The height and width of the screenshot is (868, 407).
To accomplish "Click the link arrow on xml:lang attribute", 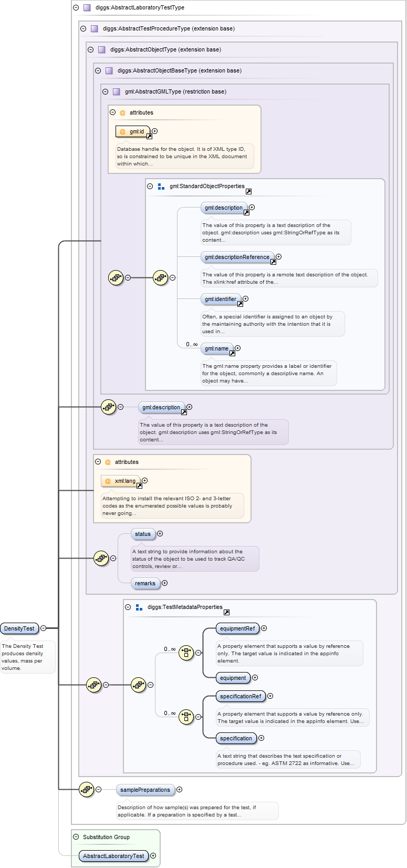I will coord(139,486).
